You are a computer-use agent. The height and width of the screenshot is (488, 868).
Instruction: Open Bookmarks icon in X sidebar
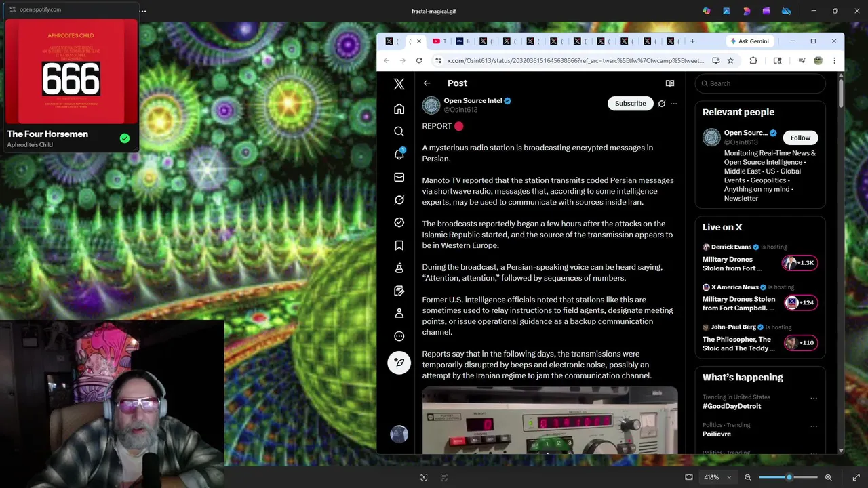(399, 245)
